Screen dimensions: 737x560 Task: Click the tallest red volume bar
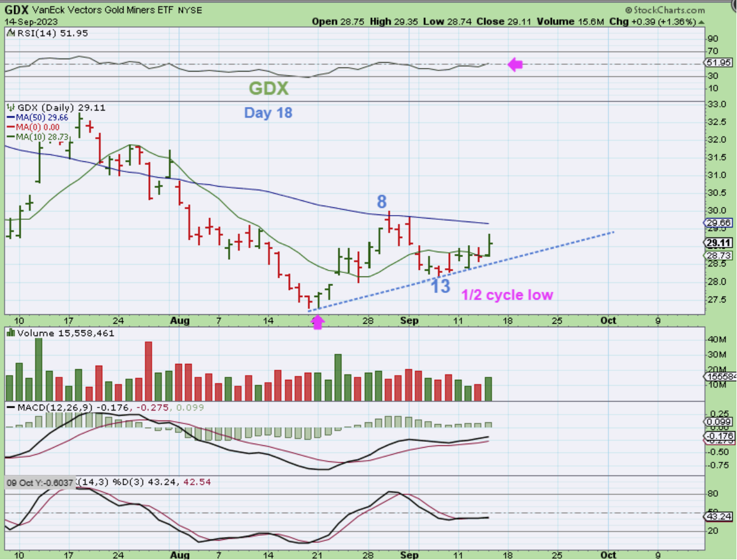tap(148, 371)
